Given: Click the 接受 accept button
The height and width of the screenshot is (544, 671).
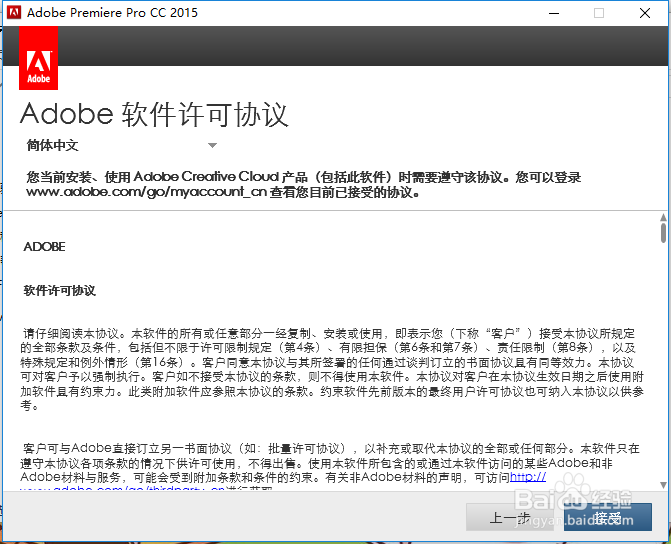Looking at the screenshot, I should click(608, 517).
